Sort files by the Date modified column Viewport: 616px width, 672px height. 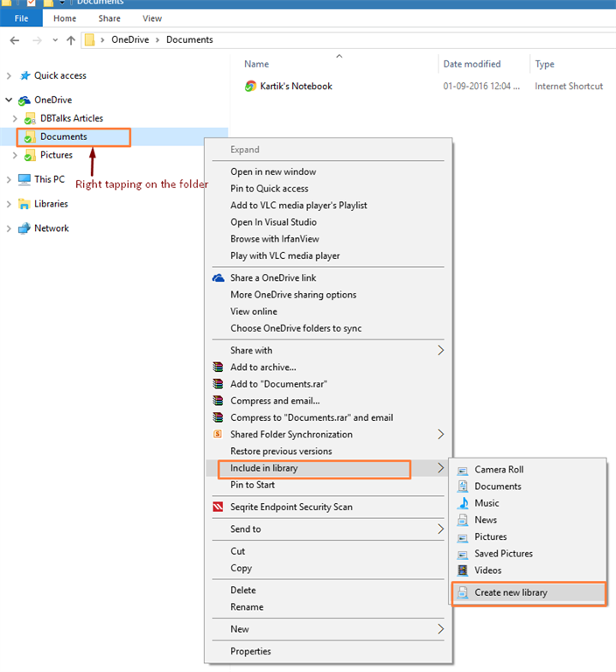point(472,64)
